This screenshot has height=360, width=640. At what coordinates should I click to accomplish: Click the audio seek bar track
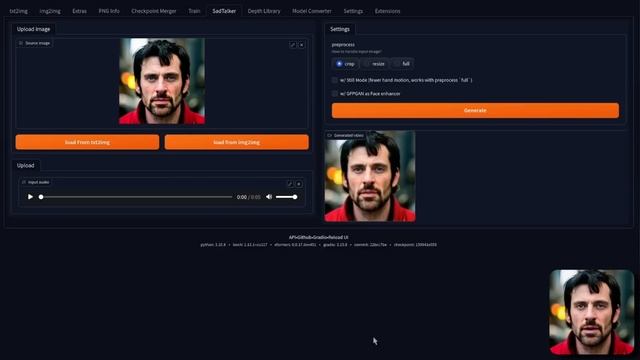click(x=137, y=197)
